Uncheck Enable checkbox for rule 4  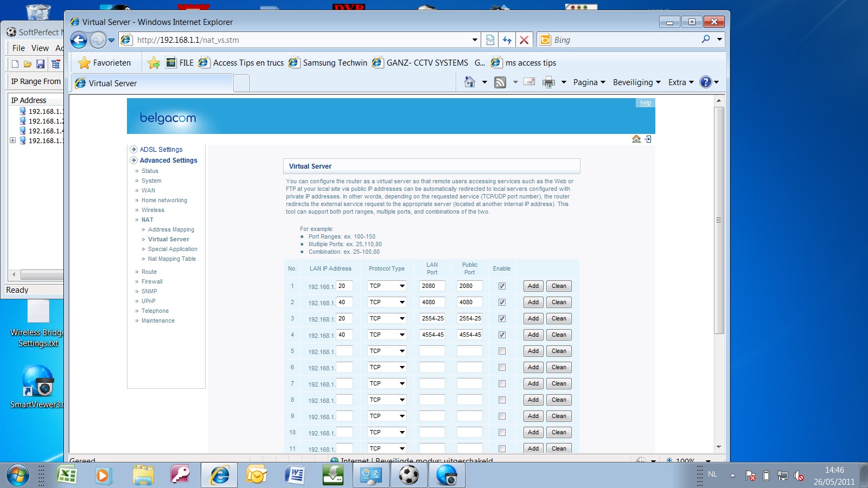502,335
